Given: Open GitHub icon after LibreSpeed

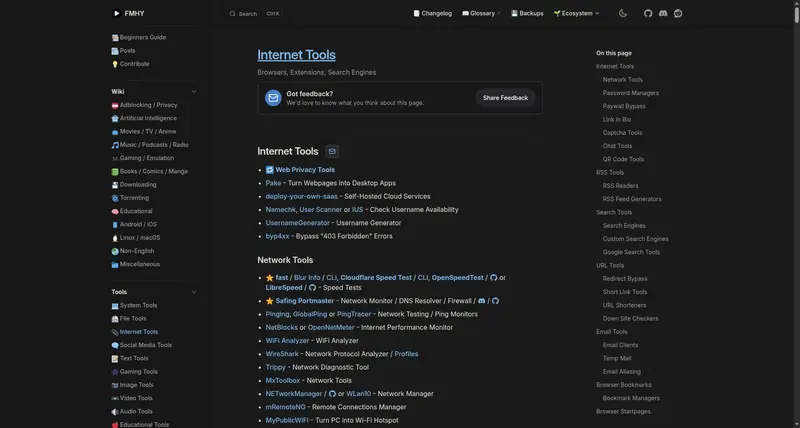Looking at the screenshot, I should point(313,288).
